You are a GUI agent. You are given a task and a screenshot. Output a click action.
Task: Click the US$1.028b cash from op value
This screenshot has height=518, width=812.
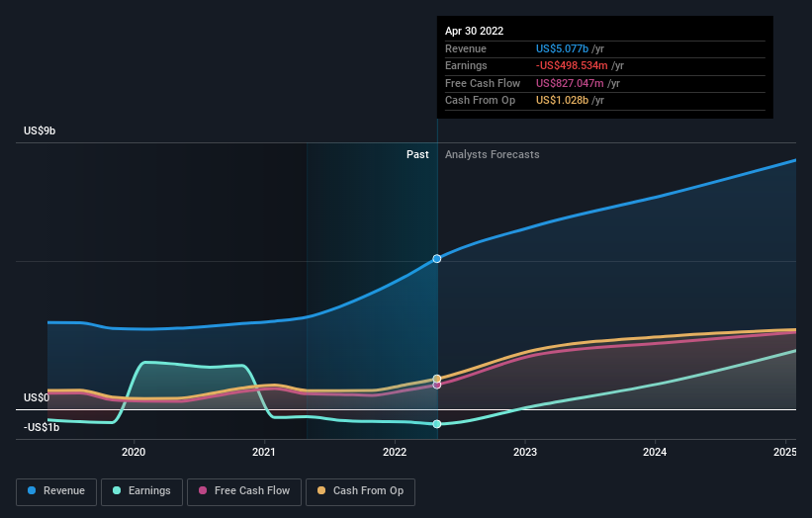[562, 101]
